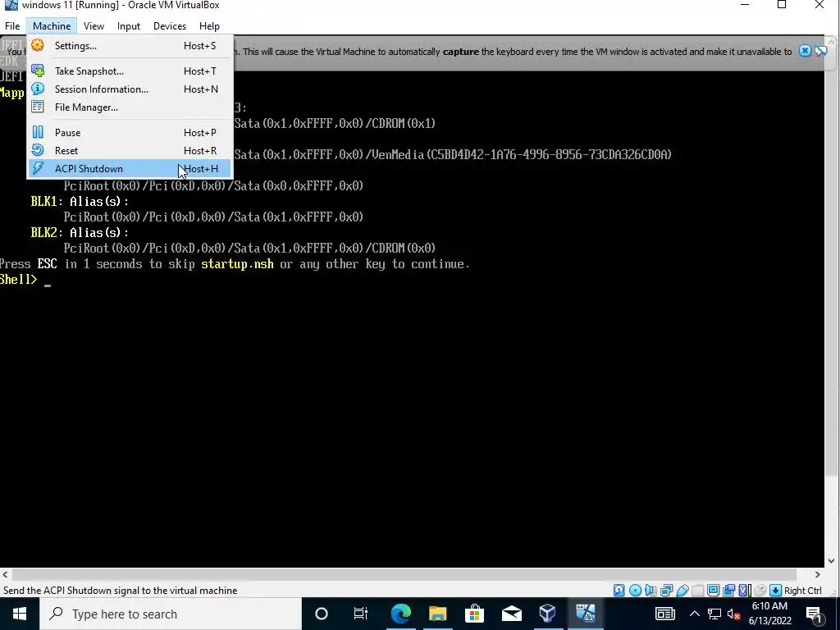The image size is (840, 630).
Task: Show hidden system tray icons
Action: (694, 614)
